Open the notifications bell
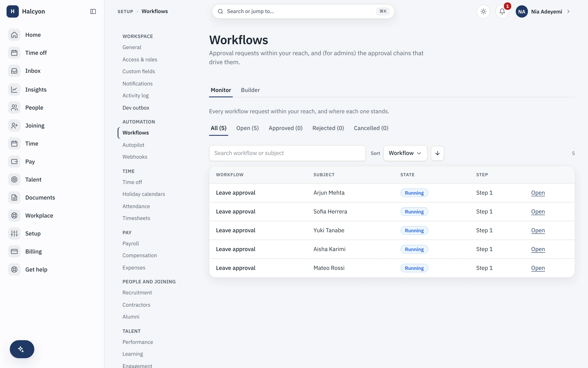 click(x=502, y=11)
